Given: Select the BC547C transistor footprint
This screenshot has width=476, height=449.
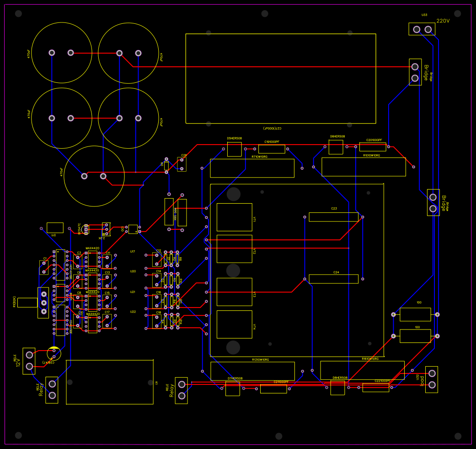Looking at the screenshot, I should click(86, 229).
